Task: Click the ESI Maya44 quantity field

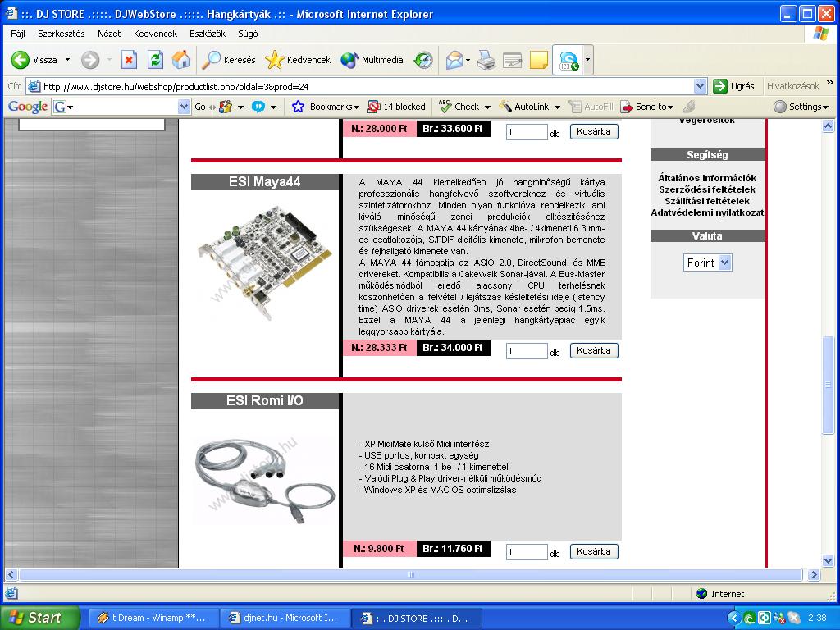Action: click(x=527, y=351)
